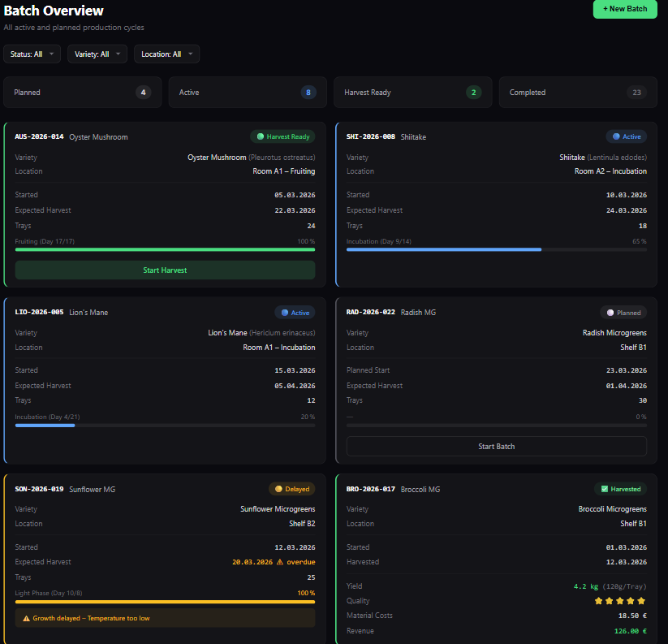Click the Delayed badge on Sunflower MG
Image resolution: width=668 pixels, height=644 pixels.
pyautogui.click(x=291, y=489)
